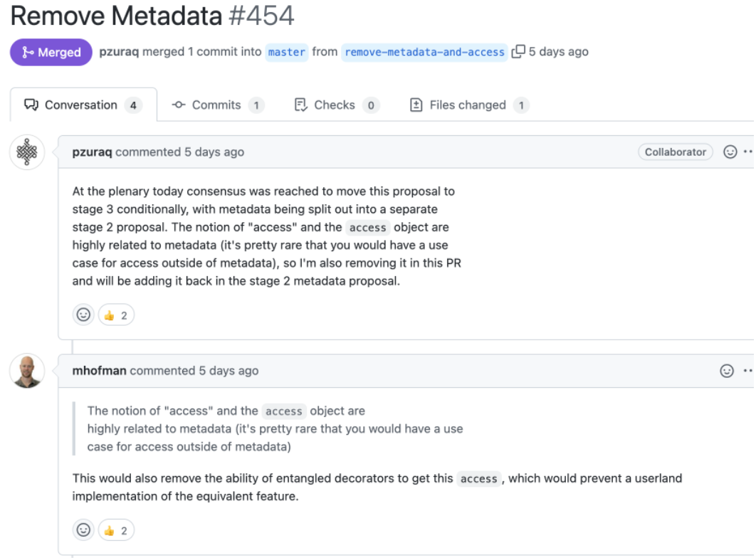Click pzuraq username in first comment header
The height and width of the screenshot is (558, 756).
[x=92, y=152]
